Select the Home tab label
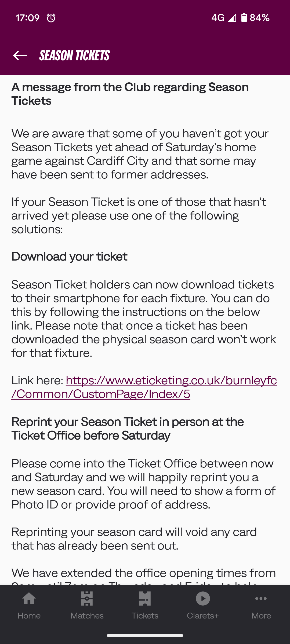This screenshot has height=644, width=290. 29,615
